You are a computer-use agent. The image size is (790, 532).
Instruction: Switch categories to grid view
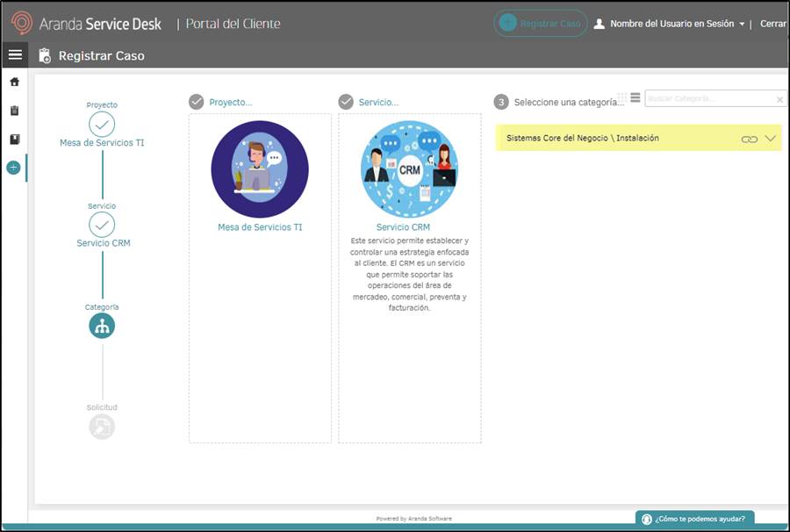coord(622,97)
